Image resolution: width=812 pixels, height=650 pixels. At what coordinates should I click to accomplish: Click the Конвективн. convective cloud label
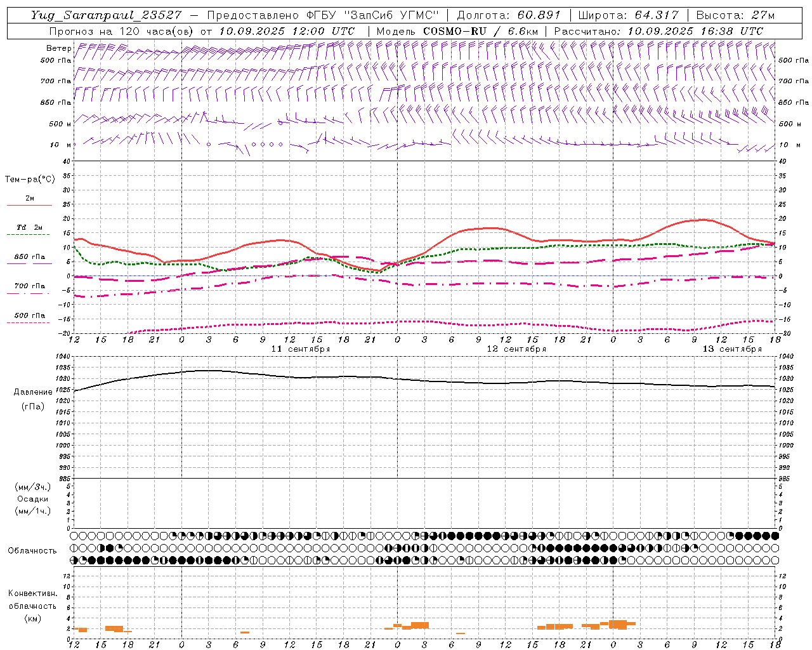[32, 593]
